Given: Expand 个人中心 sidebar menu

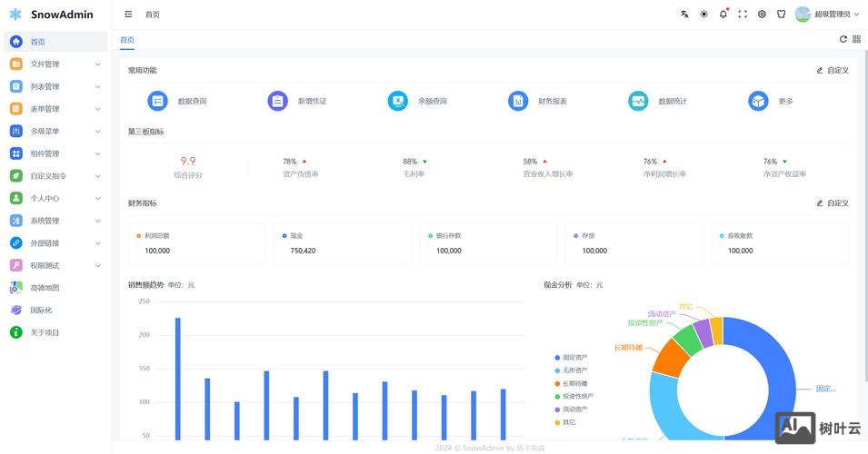Looking at the screenshot, I should tap(56, 198).
